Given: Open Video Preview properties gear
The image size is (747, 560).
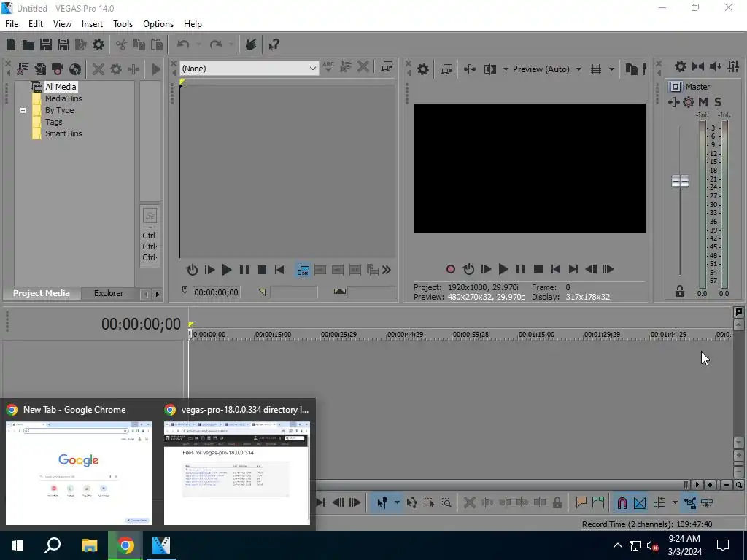Looking at the screenshot, I should (423, 69).
